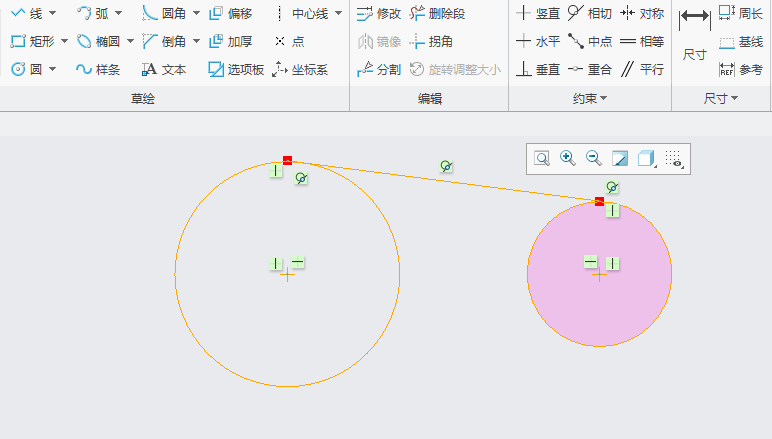Expand the 弧 arc options arrow
This screenshot has height=439, width=772.
coord(119,13)
